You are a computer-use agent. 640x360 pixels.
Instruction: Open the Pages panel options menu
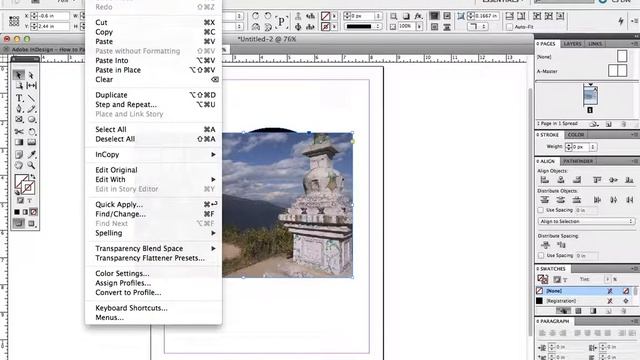pos(634,44)
